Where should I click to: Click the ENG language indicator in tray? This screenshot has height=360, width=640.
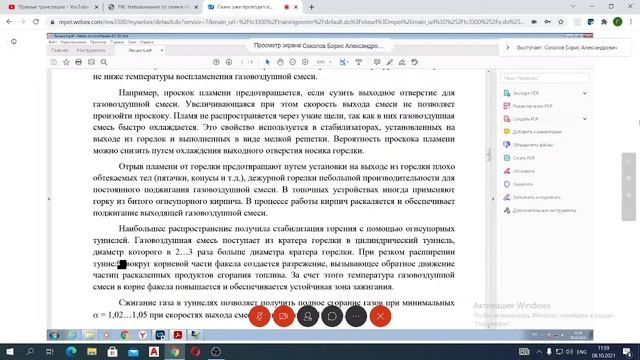point(582,351)
